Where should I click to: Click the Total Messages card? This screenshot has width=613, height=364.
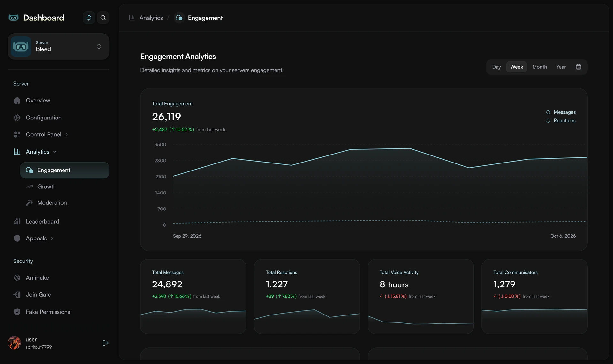[193, 297]
